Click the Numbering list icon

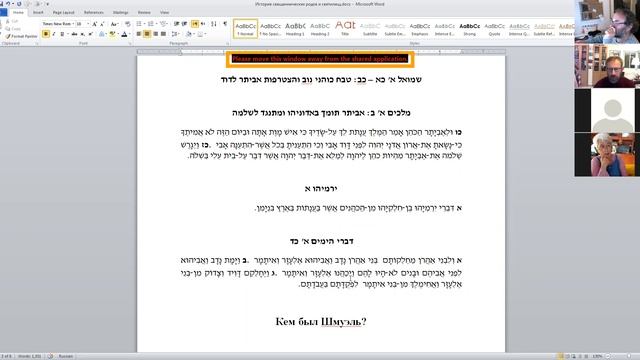(x=151, y=24)
